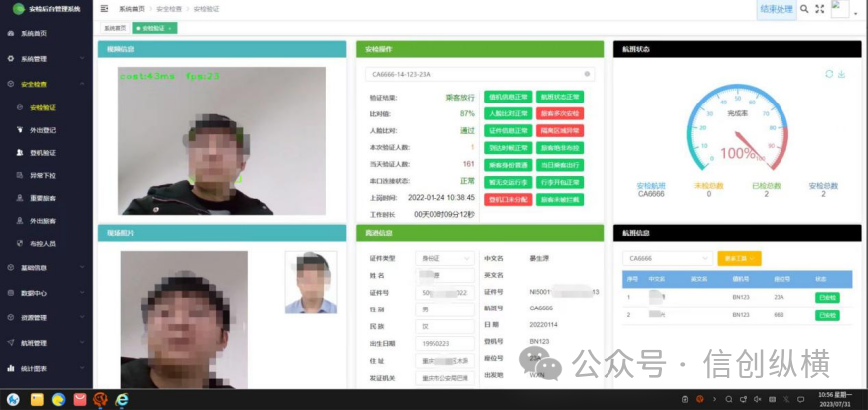Screen dimensions: 868x410
Task: Open the orange 更多工具 dropdown button
Action: pyautogui.click(x=739, y=258)
